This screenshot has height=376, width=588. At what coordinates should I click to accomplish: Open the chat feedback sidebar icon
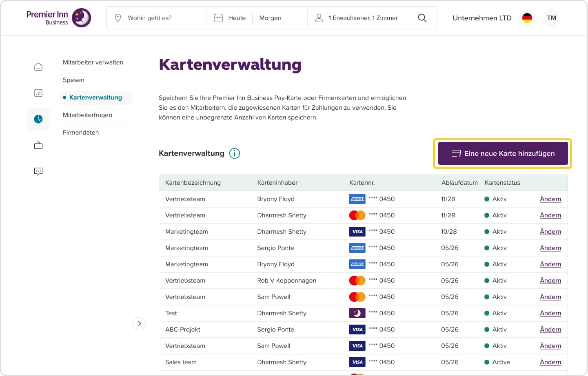(38, 171)
